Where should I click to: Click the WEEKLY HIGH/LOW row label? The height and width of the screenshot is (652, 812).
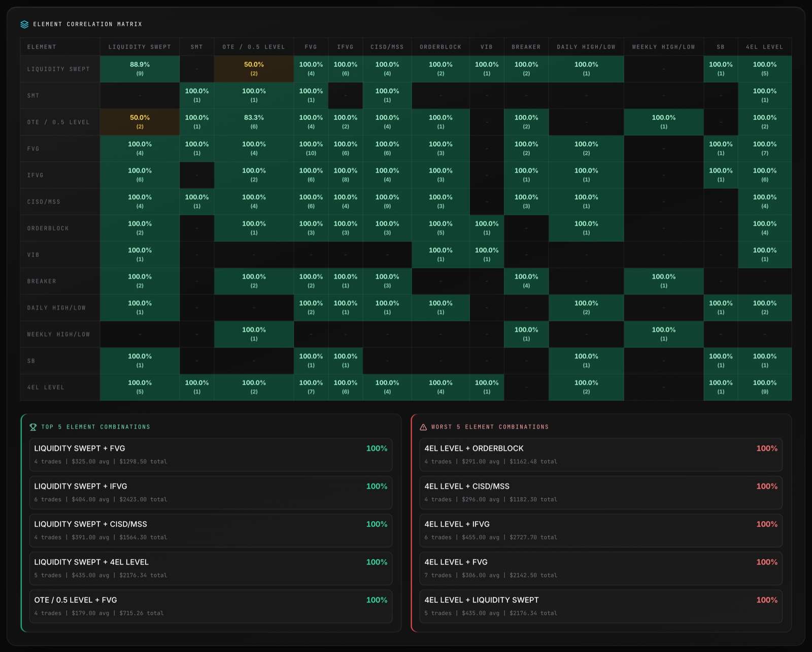[x=60, y=334]
